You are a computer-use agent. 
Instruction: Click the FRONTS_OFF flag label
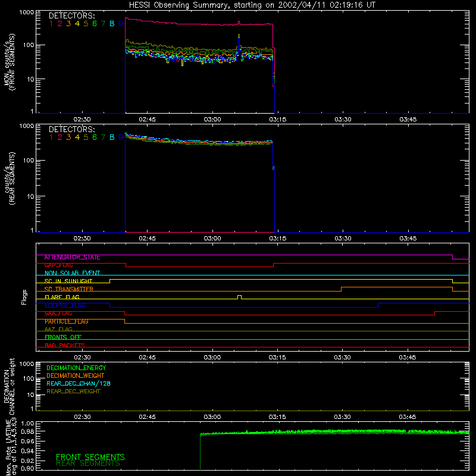point(63,337)
